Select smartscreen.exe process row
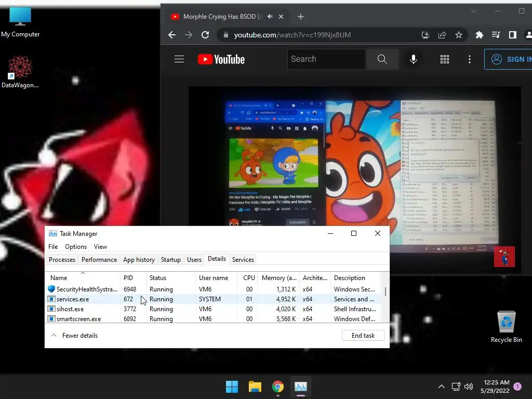Screen dimensions: 532x399 click(x=212, y=319)
